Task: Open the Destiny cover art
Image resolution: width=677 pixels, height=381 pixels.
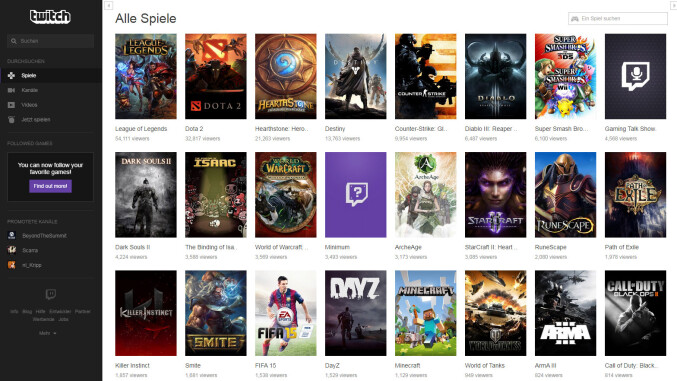Action: coord(356,76)
